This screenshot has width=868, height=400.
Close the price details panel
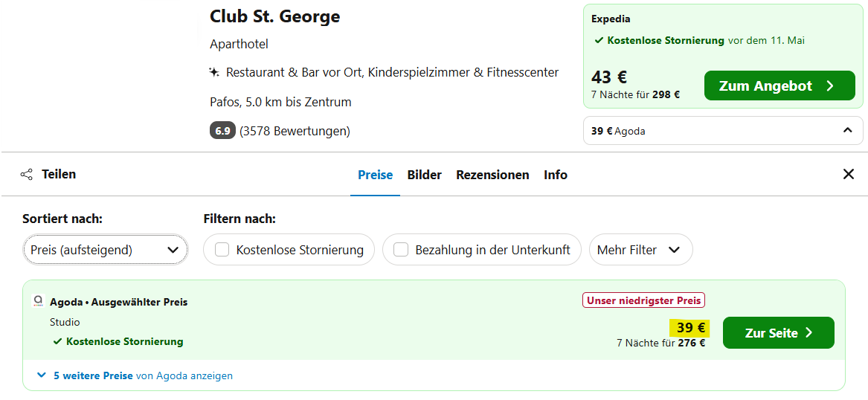pyautogui.click(x=848, y=174)
